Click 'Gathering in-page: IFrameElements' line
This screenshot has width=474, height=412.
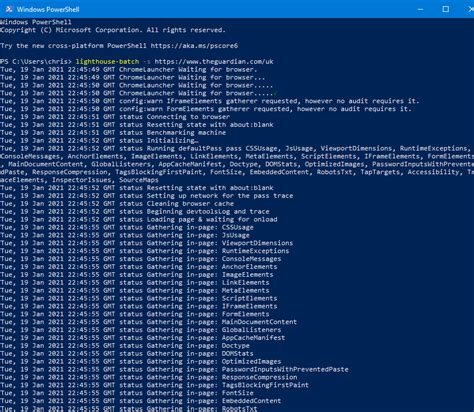tap(139, 306)
